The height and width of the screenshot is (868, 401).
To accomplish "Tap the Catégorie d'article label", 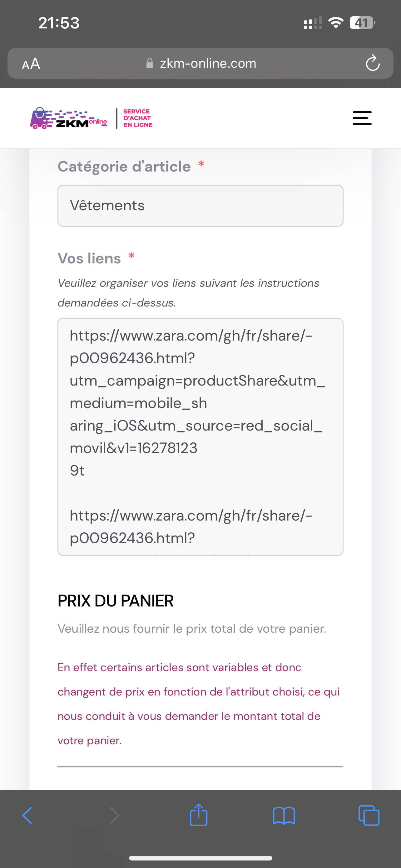I will [x=124, y=167].
